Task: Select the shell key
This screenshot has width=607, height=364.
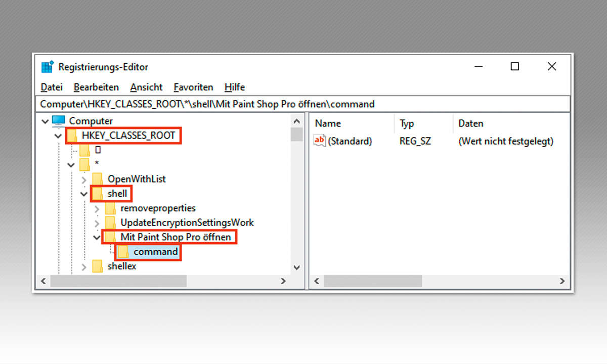Action: click(117, 194)
